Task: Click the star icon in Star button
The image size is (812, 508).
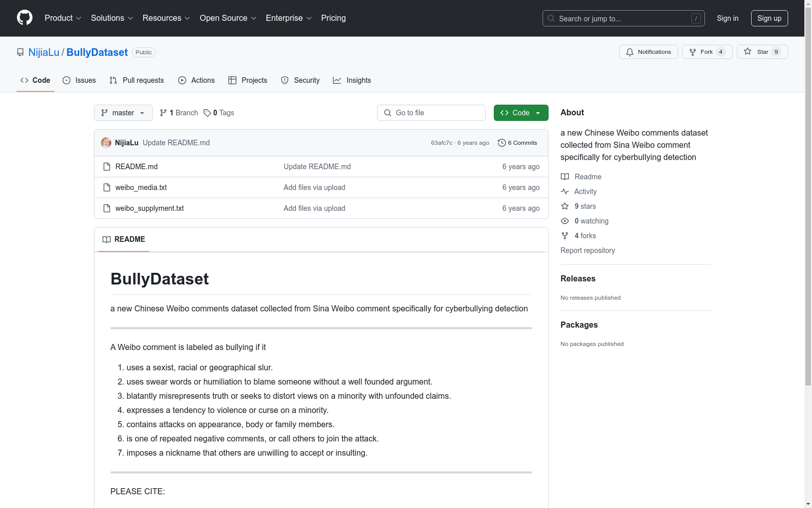Action: (748, 51)
